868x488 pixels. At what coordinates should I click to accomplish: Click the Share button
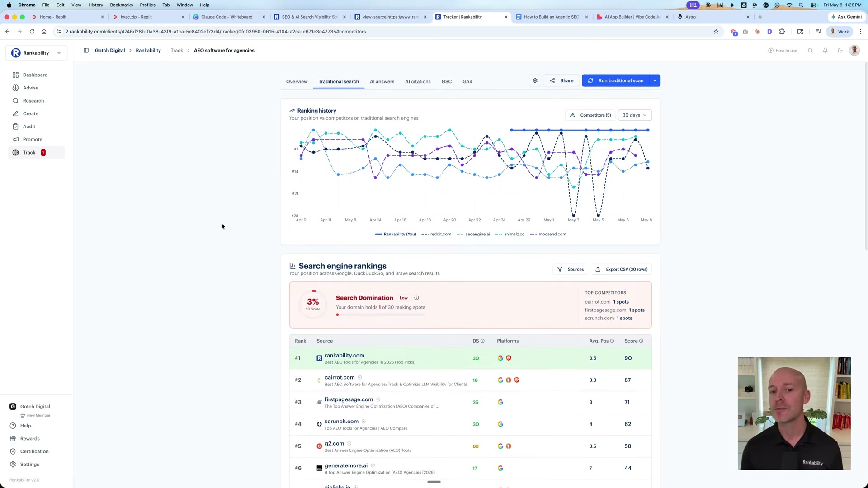(561, 80)
